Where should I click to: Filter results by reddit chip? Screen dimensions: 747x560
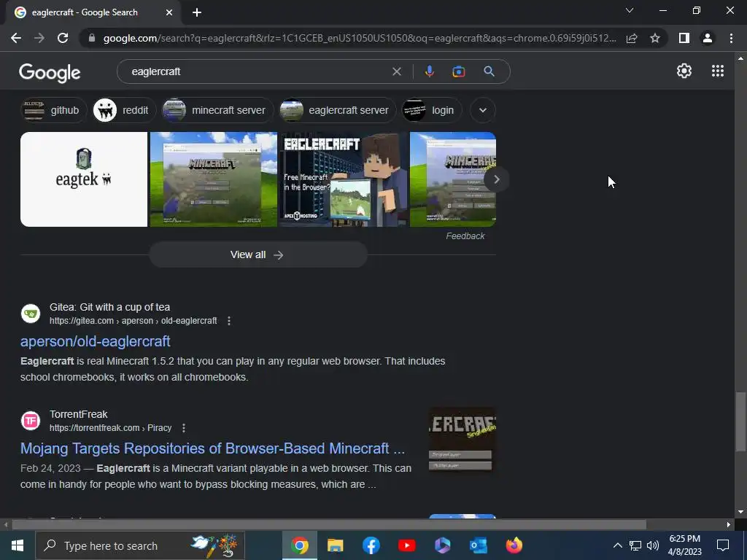pos(124,111)
